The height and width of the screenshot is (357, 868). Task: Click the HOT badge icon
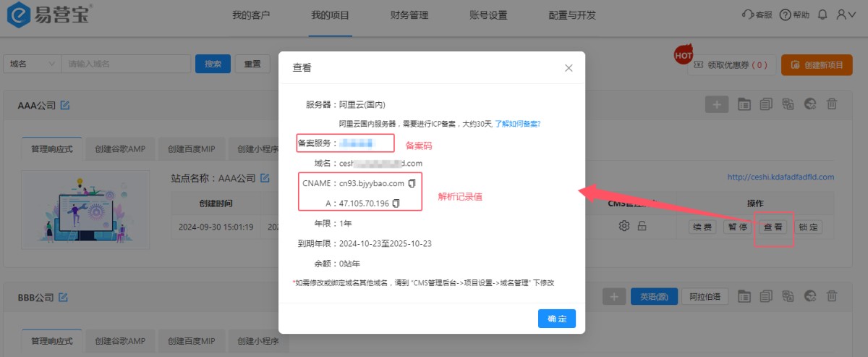(x=684, y=54)
